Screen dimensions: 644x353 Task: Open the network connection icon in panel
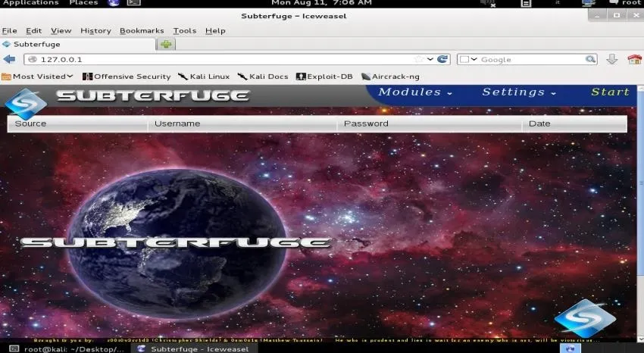(589, 3)
